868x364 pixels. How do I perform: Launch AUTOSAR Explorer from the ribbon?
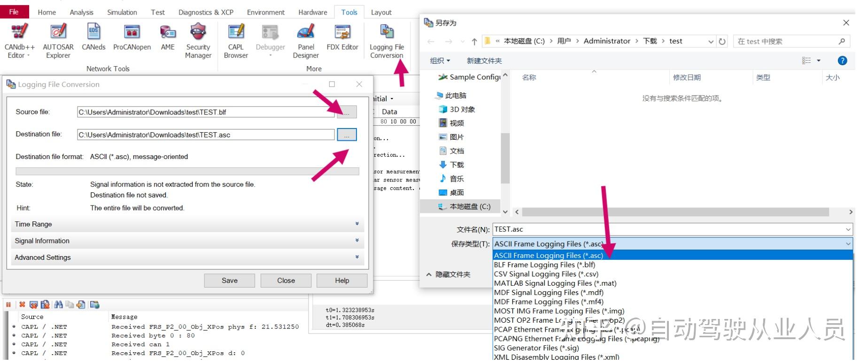(x=58, y=41)
